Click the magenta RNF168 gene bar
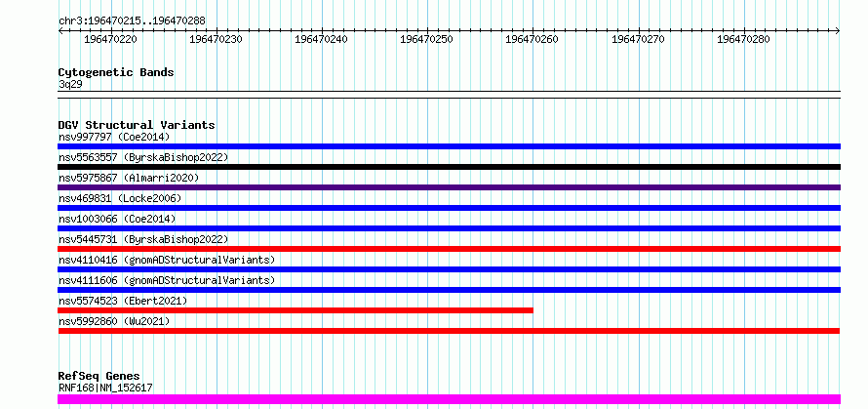This screenshot has height=409, width=868. click(449, 399)
